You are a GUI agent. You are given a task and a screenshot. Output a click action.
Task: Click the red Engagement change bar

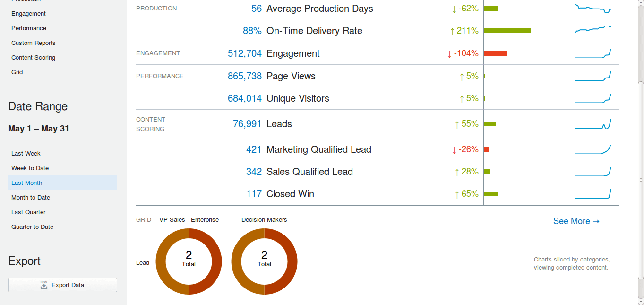(x=495, y=53)
